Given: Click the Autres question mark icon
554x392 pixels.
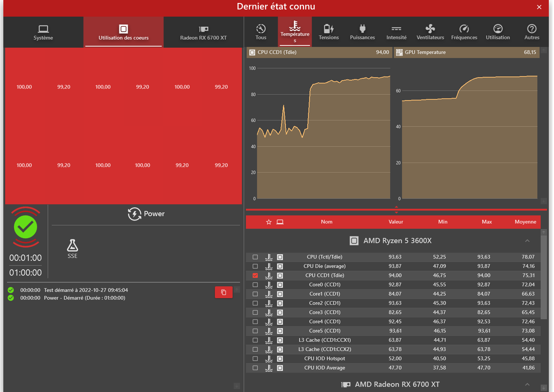Looking at the screenshot, I should pyautogui.click(x=532, y=28).
